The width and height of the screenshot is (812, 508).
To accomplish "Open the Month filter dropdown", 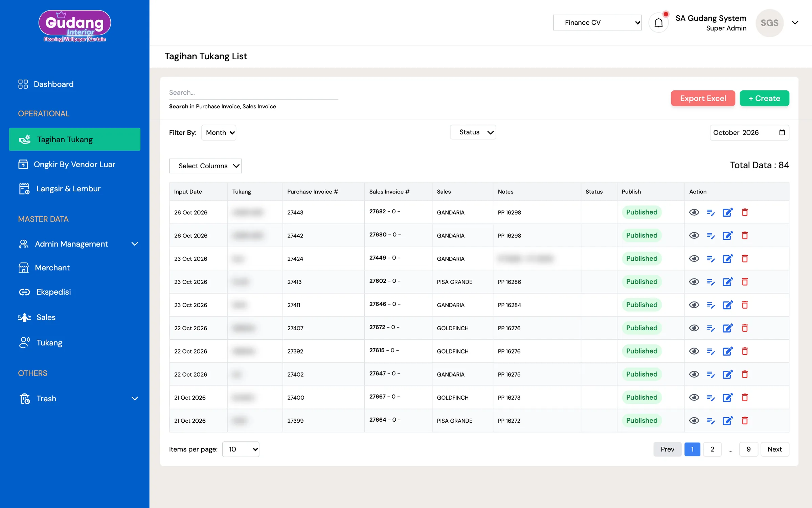I will pos(219,132).
